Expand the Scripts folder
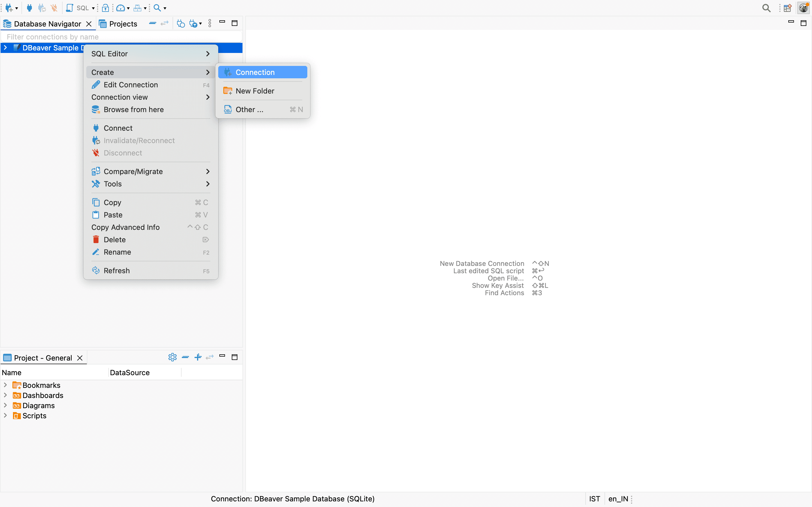 pos(5,415)
